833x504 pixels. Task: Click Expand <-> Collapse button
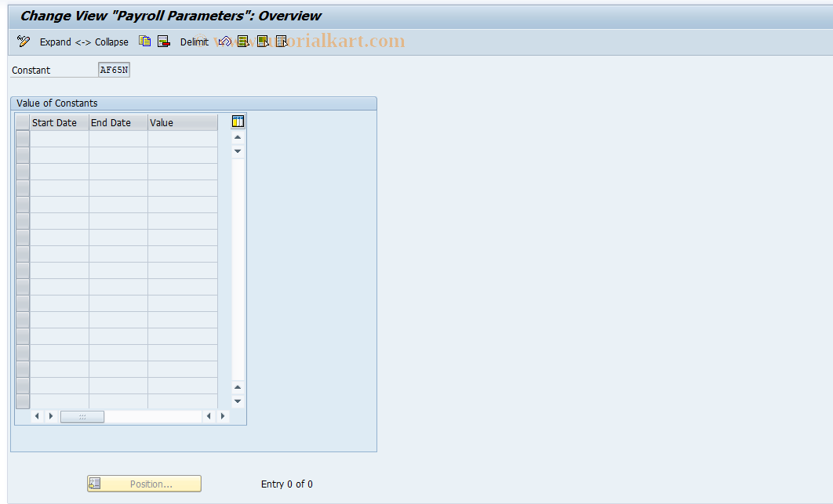coord(84,42)
